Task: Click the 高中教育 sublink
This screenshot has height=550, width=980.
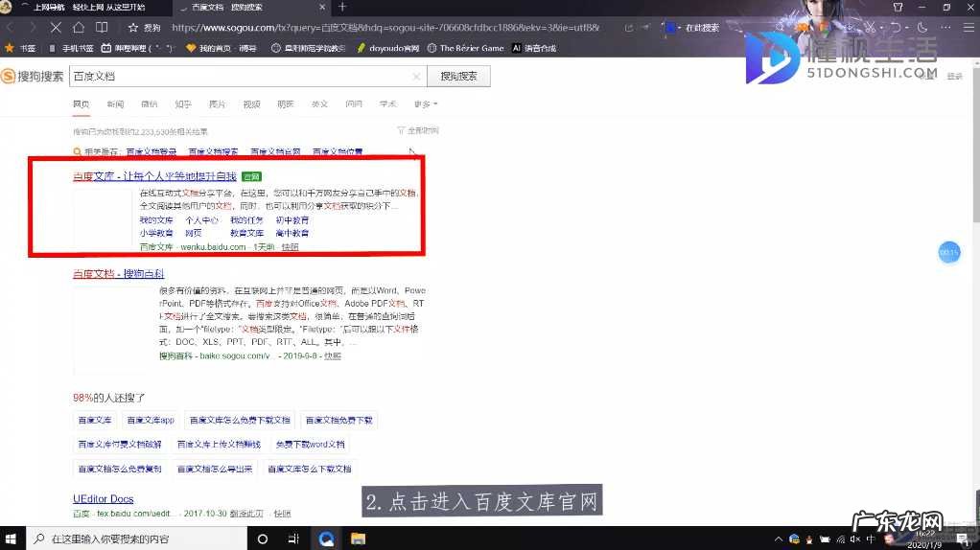Action: pyautogui.click(x=292, y=233)
